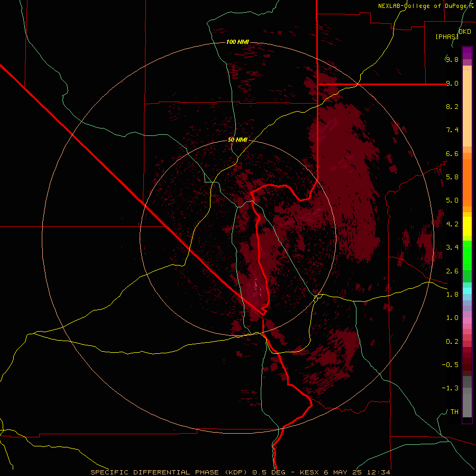The height and width of the screenshot is (476, 476).
Task: Click the 5.8 scale value
Action: coord(452,177)
